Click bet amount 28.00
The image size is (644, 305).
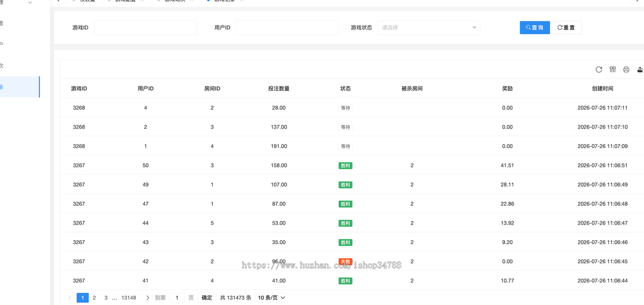[279, 108]
